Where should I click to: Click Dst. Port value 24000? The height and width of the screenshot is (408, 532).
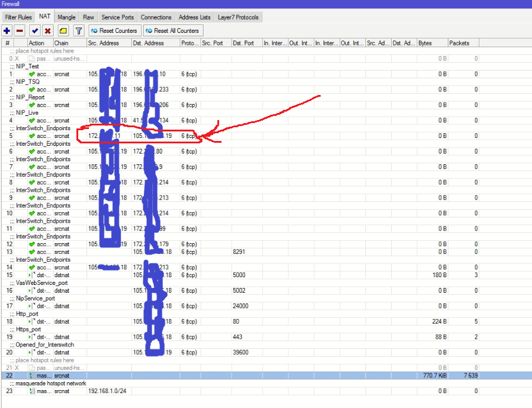point(241,306)
